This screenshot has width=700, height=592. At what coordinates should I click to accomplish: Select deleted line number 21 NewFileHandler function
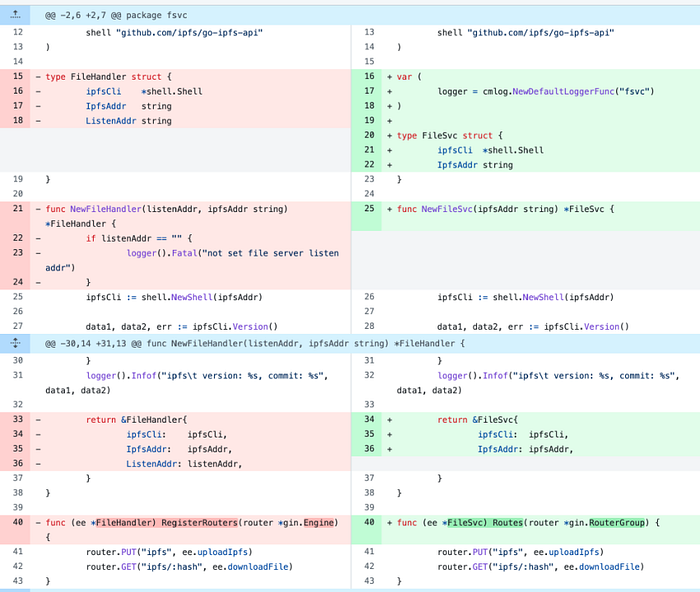point(18,208)
